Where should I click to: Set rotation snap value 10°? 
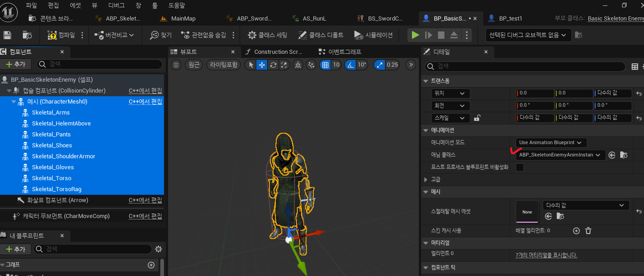[x=362, y=65]
